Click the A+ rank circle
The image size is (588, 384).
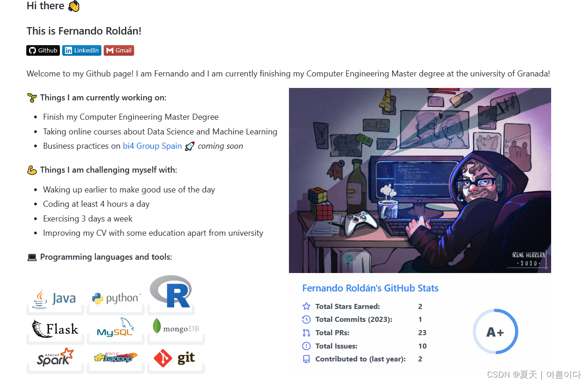(x=495, y=332)
